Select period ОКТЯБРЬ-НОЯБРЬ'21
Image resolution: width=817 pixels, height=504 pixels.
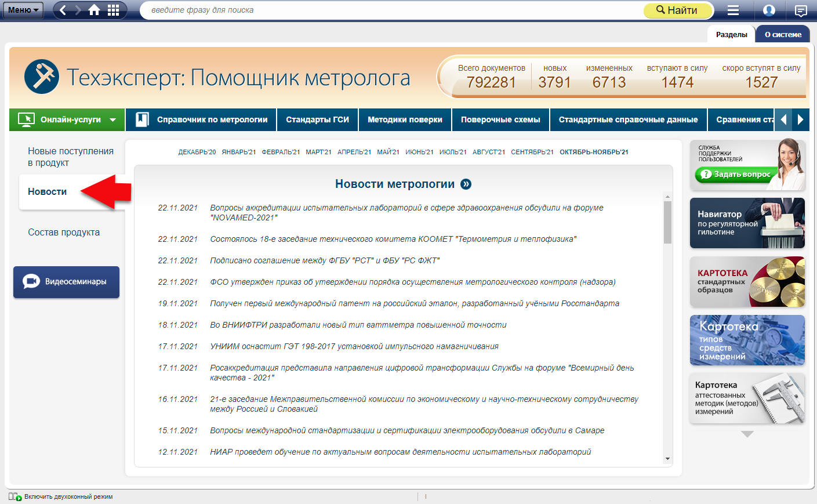pyautogui.click(x=594, y=152)
